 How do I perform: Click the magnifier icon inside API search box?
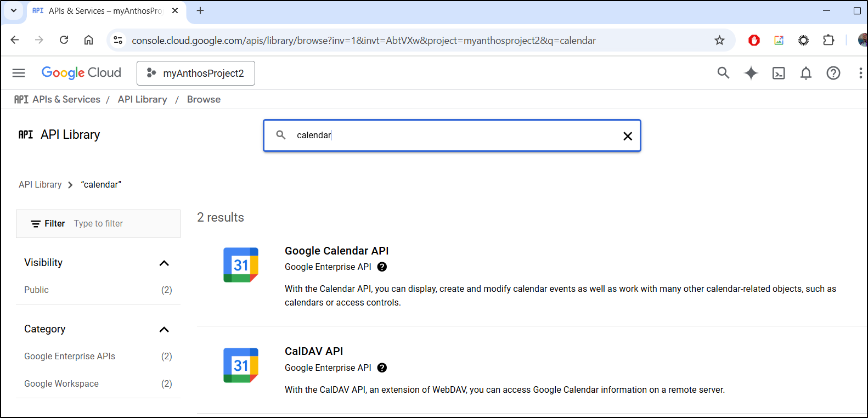281,135
